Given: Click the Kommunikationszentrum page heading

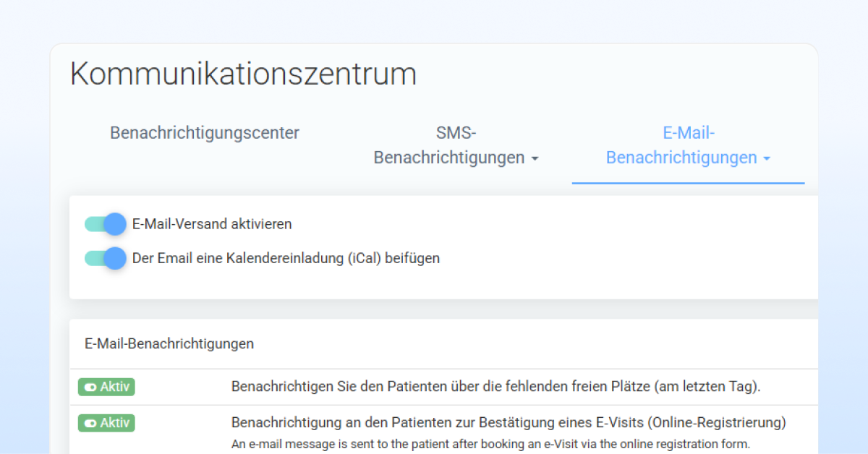Looking at the screenshot, I should tap(243, 74).
